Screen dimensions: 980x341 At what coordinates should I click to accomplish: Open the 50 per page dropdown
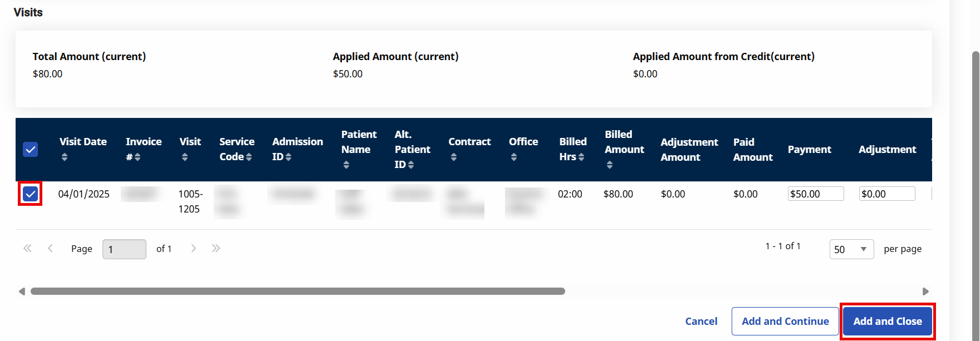tap(851, 249)
